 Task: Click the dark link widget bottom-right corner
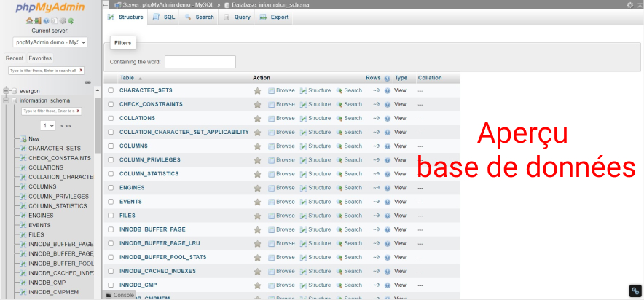(635, 291)
